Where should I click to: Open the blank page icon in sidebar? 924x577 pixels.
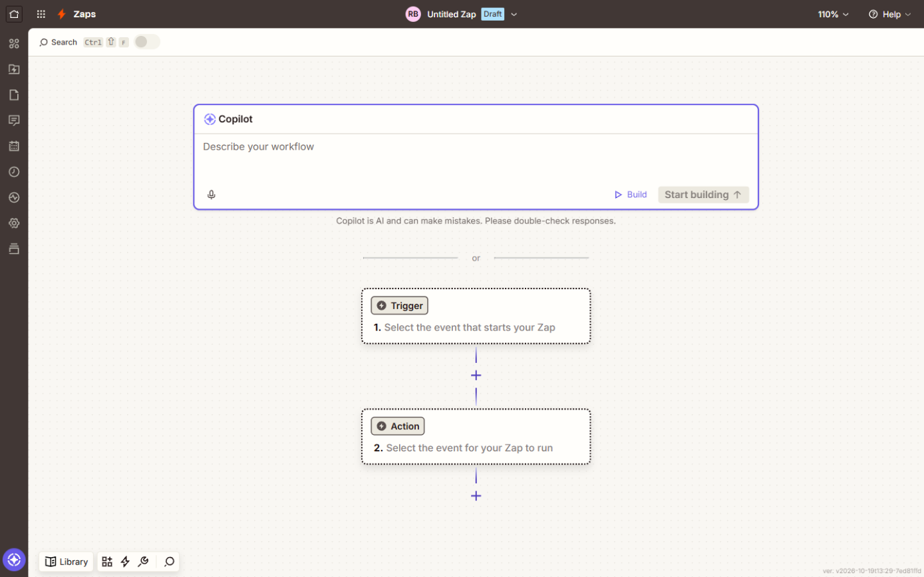coord(14,95)
